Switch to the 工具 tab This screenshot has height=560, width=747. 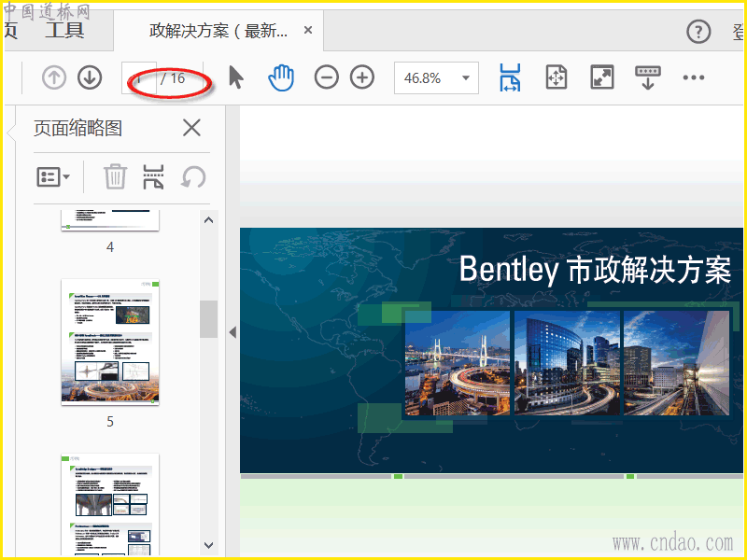click(64, 30)
